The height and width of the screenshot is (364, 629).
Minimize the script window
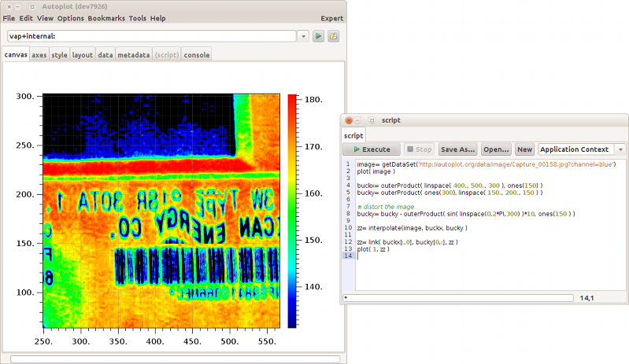click(x=358, y=120)
